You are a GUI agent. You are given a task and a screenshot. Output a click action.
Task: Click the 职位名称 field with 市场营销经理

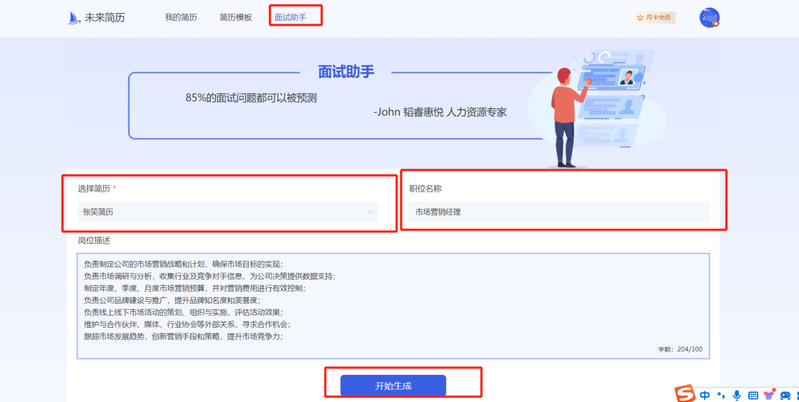click(x=558, y=212)
